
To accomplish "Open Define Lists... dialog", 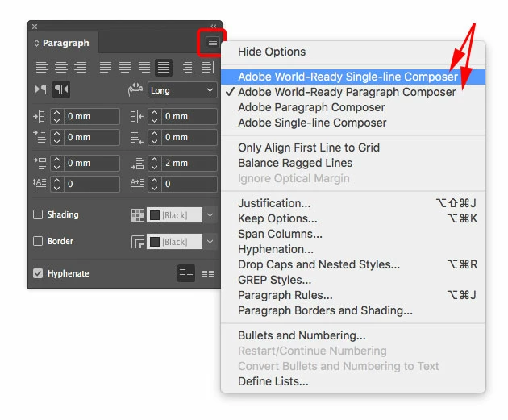I will (x=353, y=381).
